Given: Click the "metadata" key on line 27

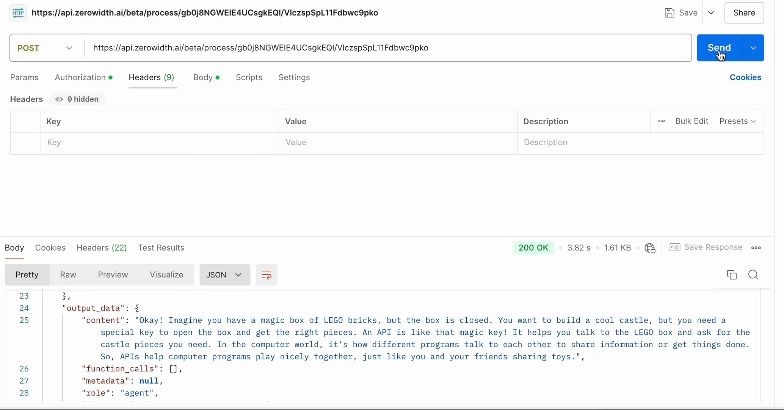Looking at the screenshot, I should pyautogui.click(x=106, y=380).
